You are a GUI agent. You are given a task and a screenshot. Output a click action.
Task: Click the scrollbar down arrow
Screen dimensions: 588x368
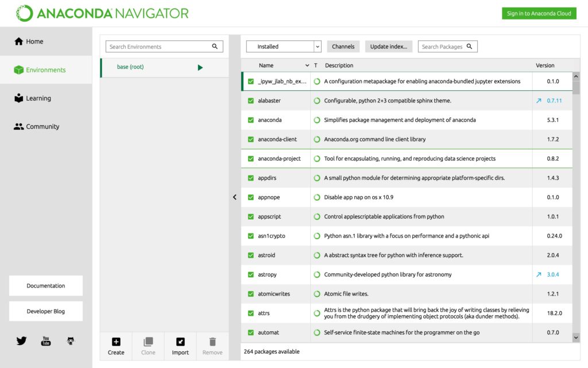[x=576, y=338]
